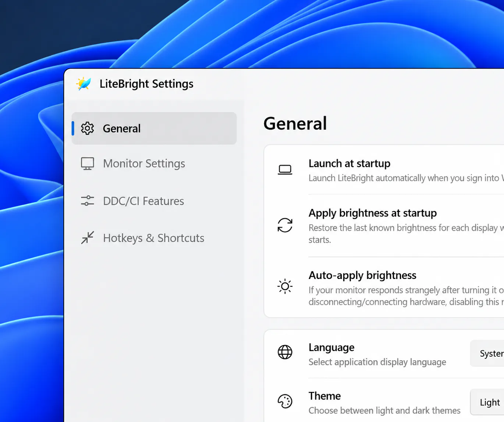Go to the DDC/CI Features section
The width and height of the screenshot is (504, 422).
pyautogui.click(x=154, y=201)
